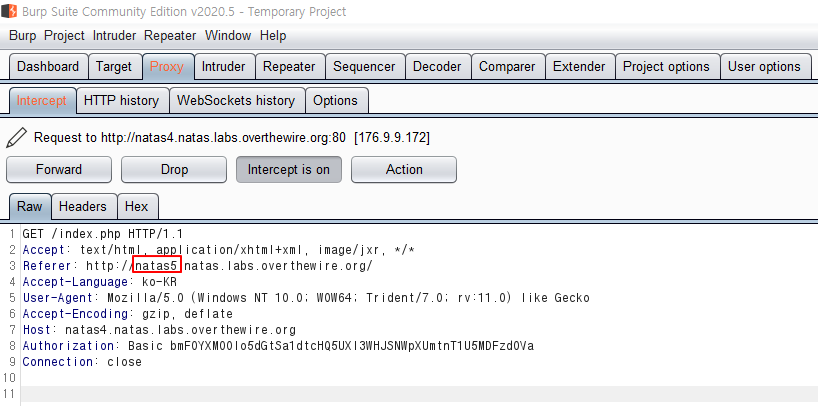Toggle the Intercept is on button

tap(289, 170)
